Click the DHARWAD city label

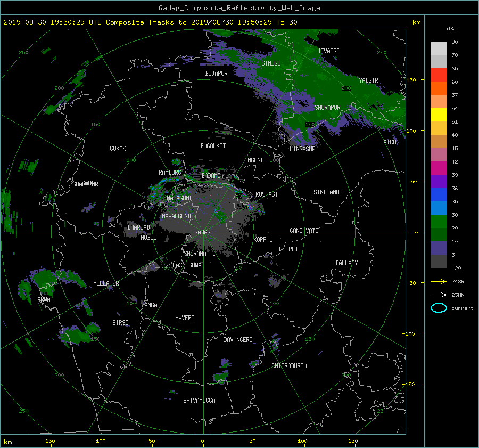tap(139, 227)
